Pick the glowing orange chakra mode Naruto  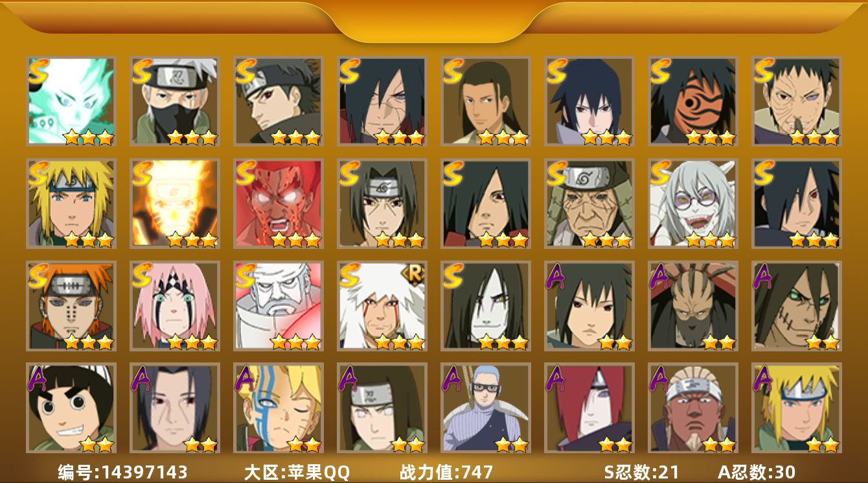175,204
